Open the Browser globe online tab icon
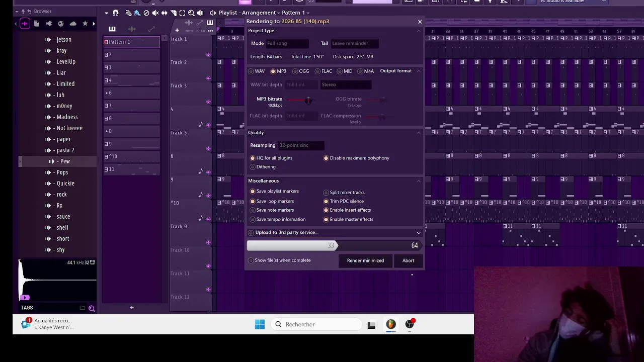The image size is (644, 362). coord(61,24)
